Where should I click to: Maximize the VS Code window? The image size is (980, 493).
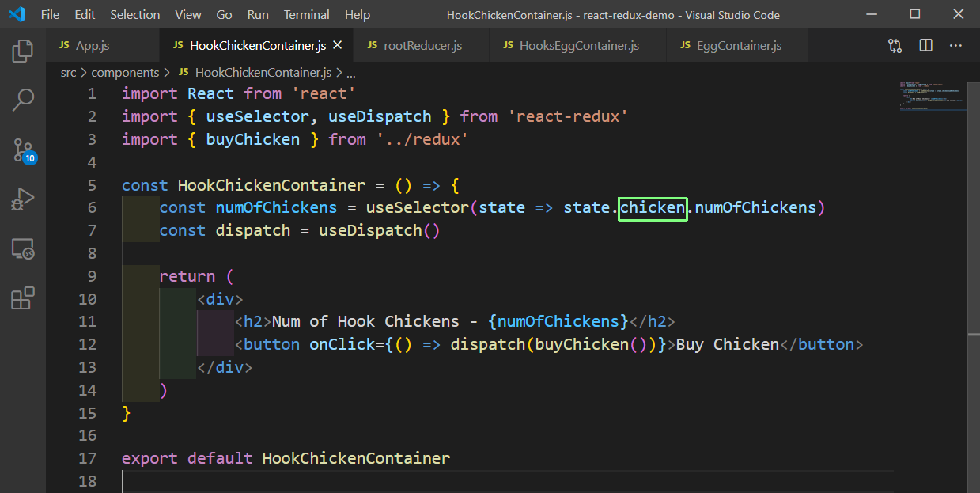point(914,14)
